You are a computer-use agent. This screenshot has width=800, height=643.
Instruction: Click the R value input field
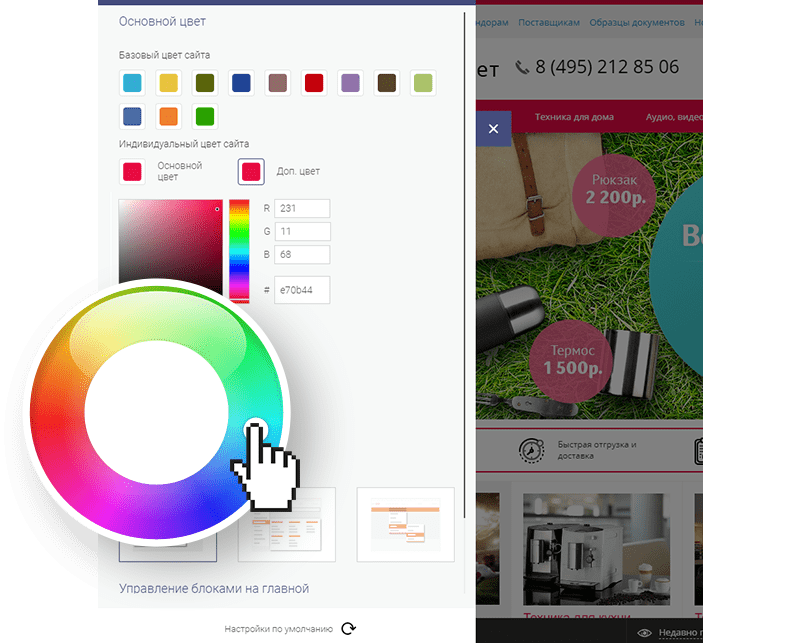(302, 208)
